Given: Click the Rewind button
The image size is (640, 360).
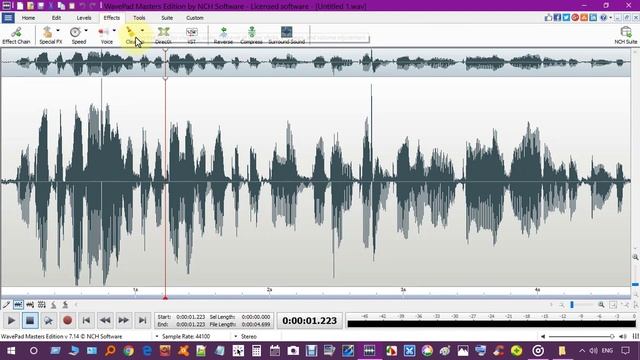Looking at the screenshot, I should (x=105, y=321).
